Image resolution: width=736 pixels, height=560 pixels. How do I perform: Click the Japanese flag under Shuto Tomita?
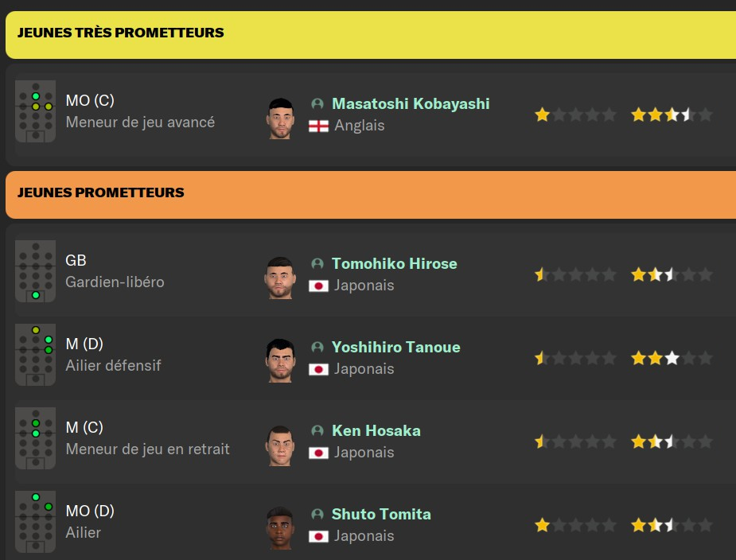(x=318, y=536)
